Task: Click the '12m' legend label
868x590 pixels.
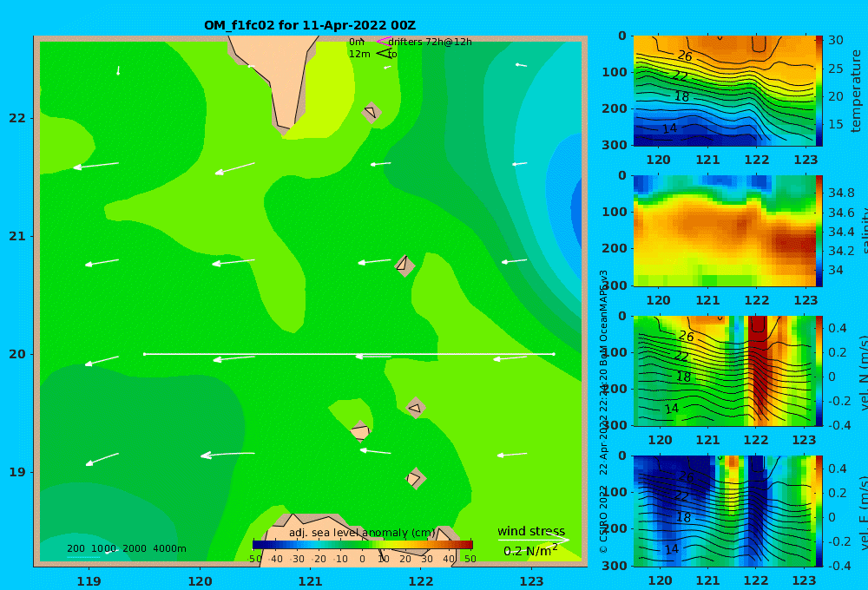Action: [x=359, y=54]
